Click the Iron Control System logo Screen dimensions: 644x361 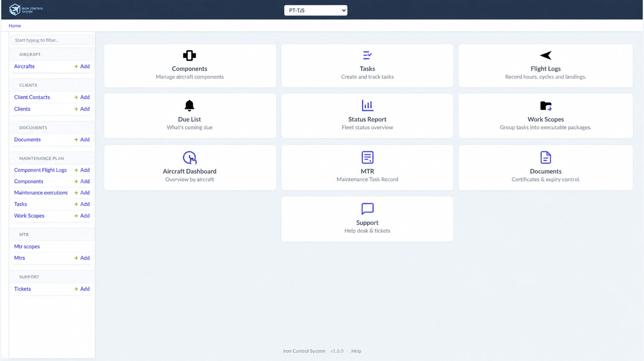click(26, 10)
